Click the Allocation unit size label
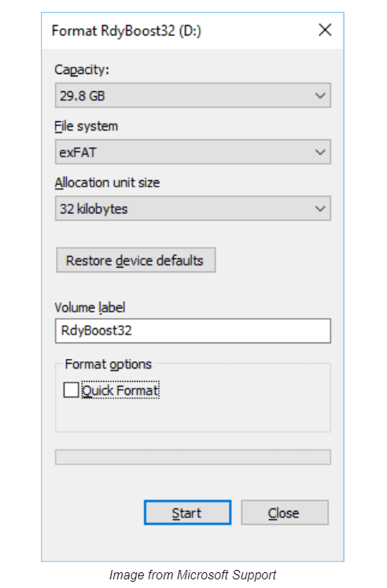This screenshot has height=588, width=387. point(107,183)
